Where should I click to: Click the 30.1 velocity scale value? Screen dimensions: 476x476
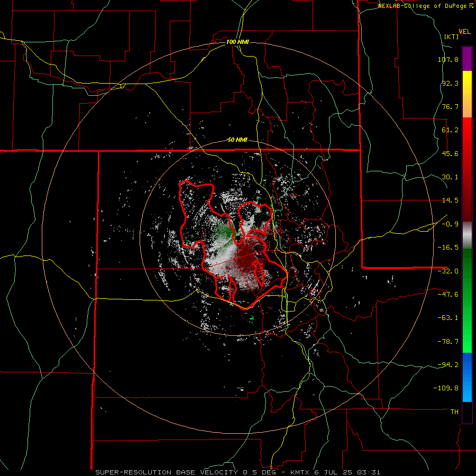(x=450, y=177)
